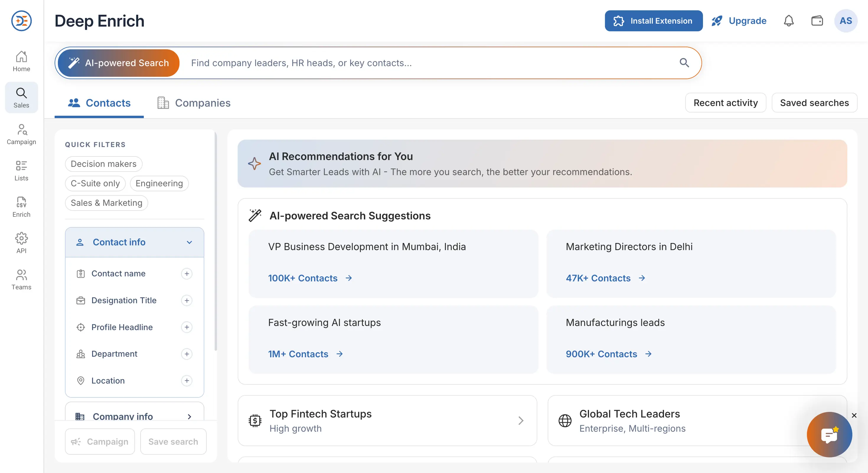The height and width of the screenshot is (473, 868).
Task: Click the magic wand icon beside Search Suggestions
Action: [x=255, y=216]
